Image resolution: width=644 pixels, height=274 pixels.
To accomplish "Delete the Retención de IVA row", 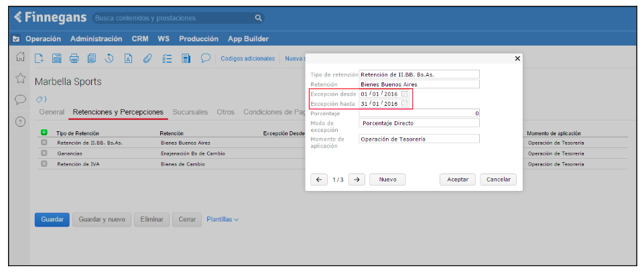I will point(44,164).
